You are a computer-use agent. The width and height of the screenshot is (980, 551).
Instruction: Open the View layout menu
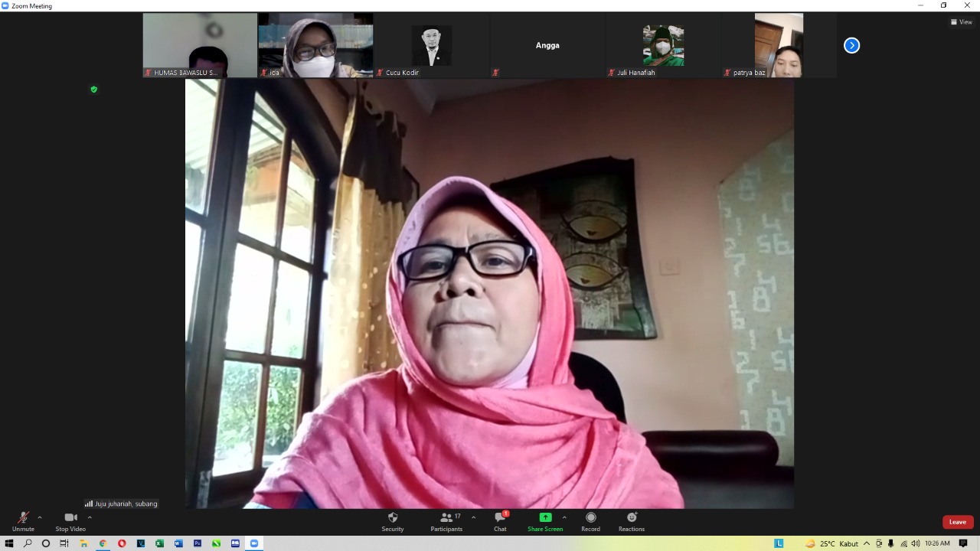[x=962, y=21]
